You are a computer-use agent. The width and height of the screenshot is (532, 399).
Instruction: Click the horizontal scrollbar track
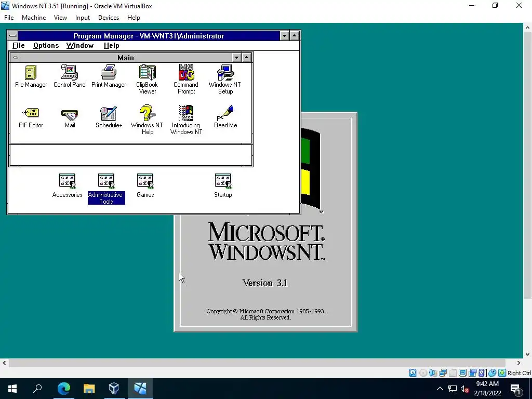257,363
